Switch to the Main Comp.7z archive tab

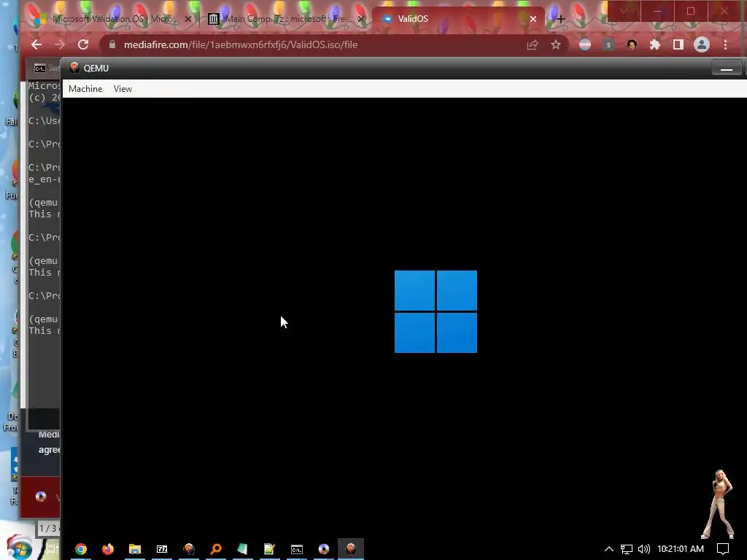click(286, 19)
